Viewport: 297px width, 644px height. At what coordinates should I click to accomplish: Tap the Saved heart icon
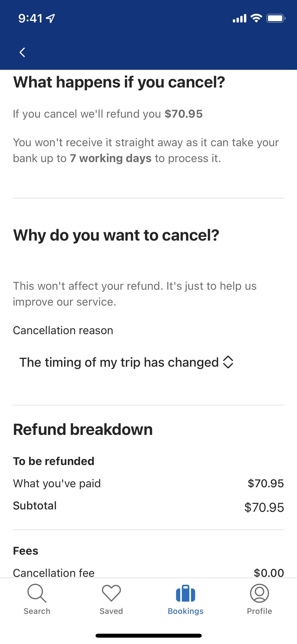click(111, 593)
